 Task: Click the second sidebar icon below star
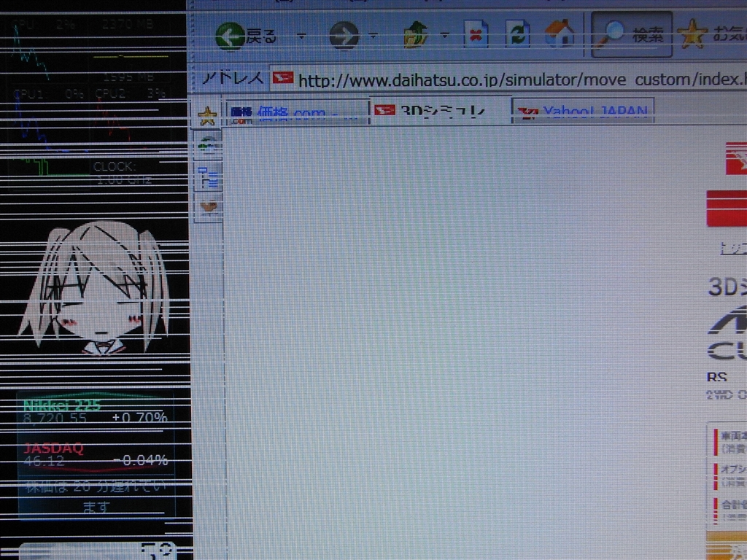[x=209, y=144]
